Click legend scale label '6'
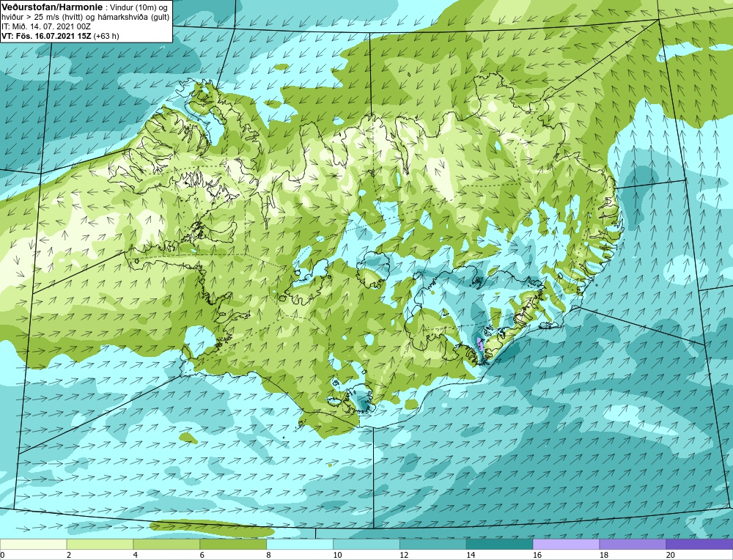Viewport: 733px width, 560px height. tap(202, 555)
